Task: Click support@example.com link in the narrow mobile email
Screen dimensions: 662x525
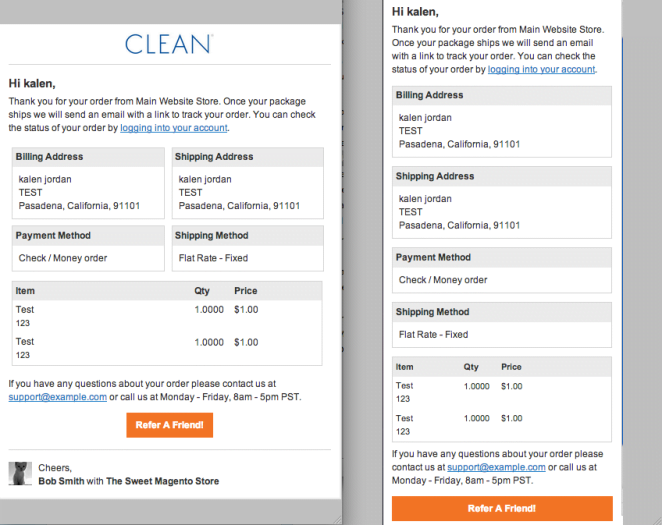Action: 496,467
